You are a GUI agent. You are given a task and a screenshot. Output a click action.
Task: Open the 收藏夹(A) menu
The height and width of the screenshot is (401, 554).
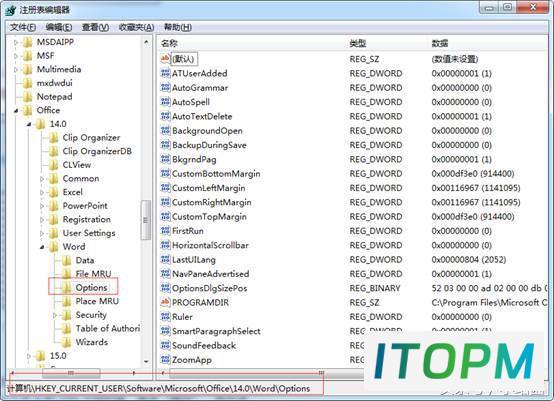tap(136, 27)
